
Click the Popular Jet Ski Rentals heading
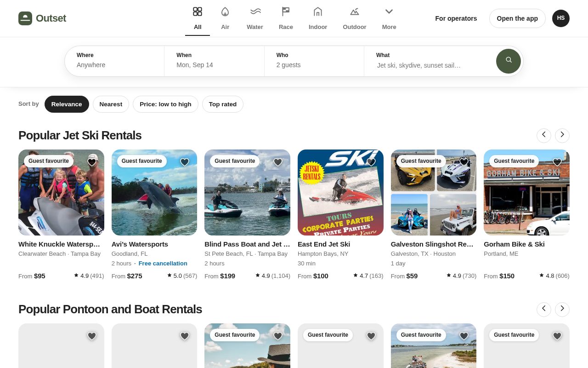click(80, 135)
